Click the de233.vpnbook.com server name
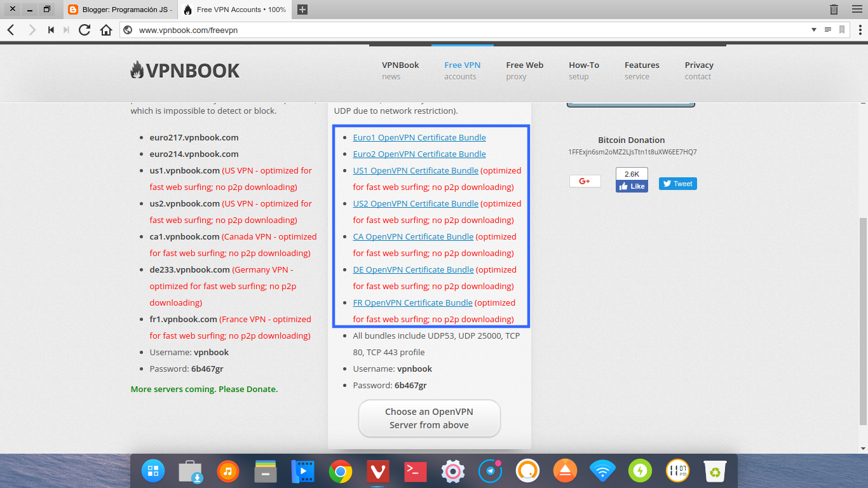This screenshot has width=868, height=488. 190,269
